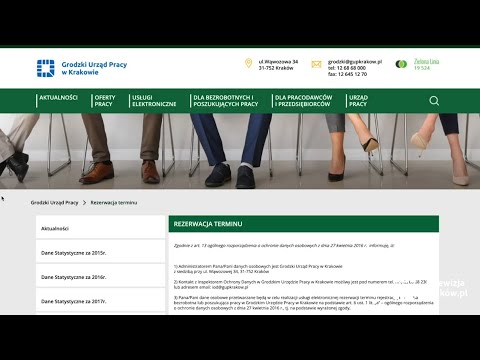Open the Aktualności navigation menu
This screenshot has height=360, width=480.
tap(58, 98)
